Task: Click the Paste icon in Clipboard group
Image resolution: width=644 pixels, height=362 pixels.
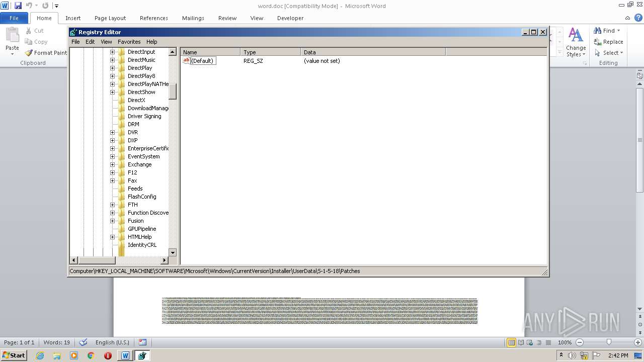Action: coord(12,35)
